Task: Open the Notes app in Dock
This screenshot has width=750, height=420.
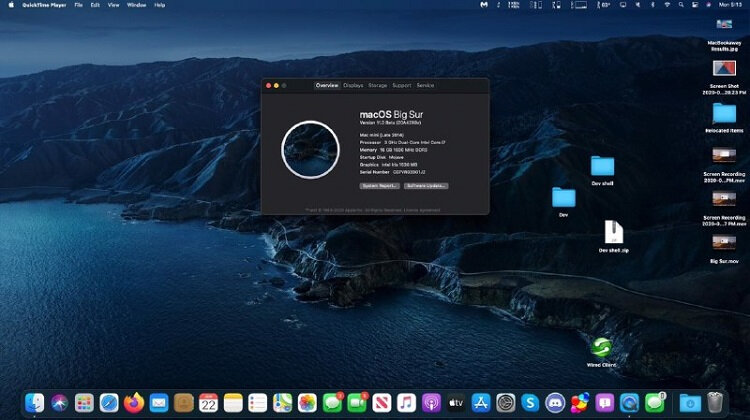Action: 233,403
